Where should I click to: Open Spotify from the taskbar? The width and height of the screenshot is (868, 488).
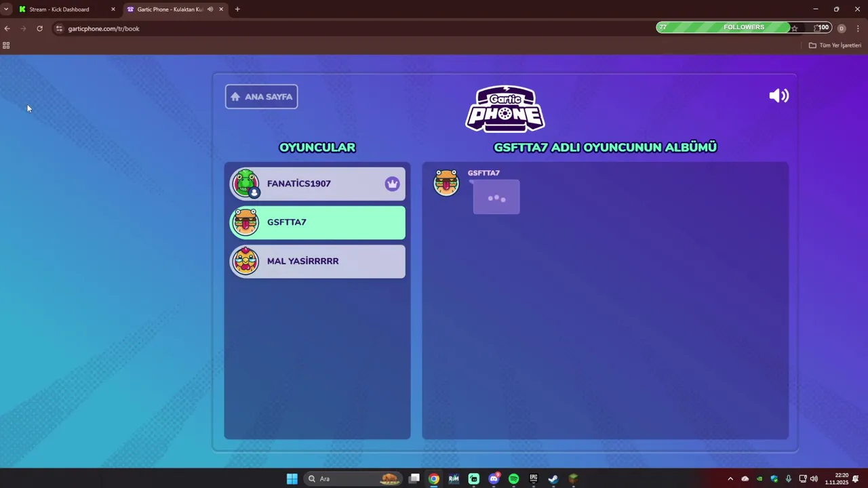click(x=513, y=479)
